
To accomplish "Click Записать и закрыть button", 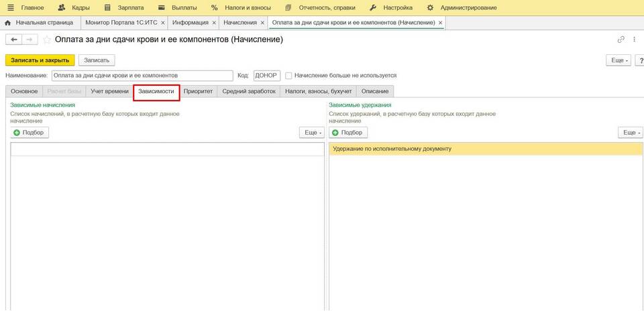I will pos(40,60).
